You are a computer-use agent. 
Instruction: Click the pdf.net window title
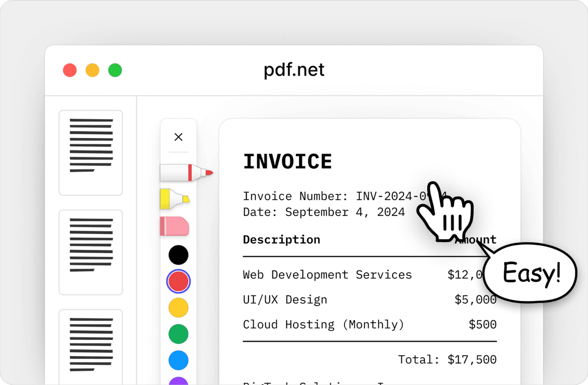pyautogui.click(x=294, y=70)
